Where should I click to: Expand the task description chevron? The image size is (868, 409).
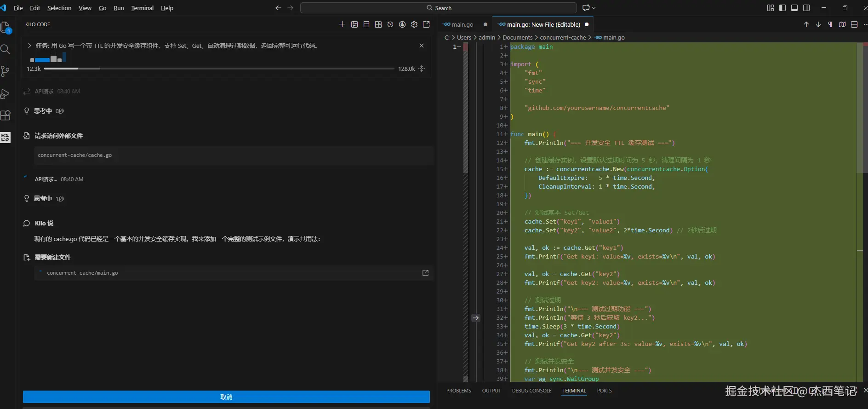click(29, 46)
